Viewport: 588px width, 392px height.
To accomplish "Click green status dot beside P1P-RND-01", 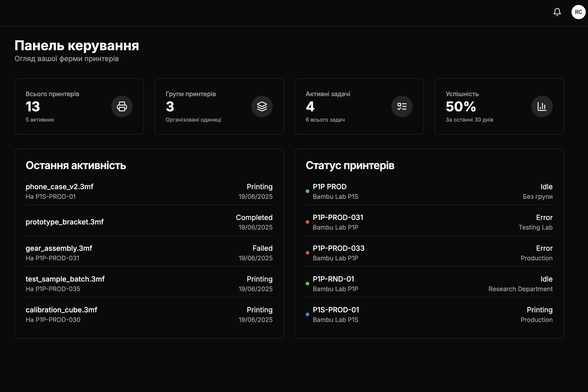I will coord(307,284).
